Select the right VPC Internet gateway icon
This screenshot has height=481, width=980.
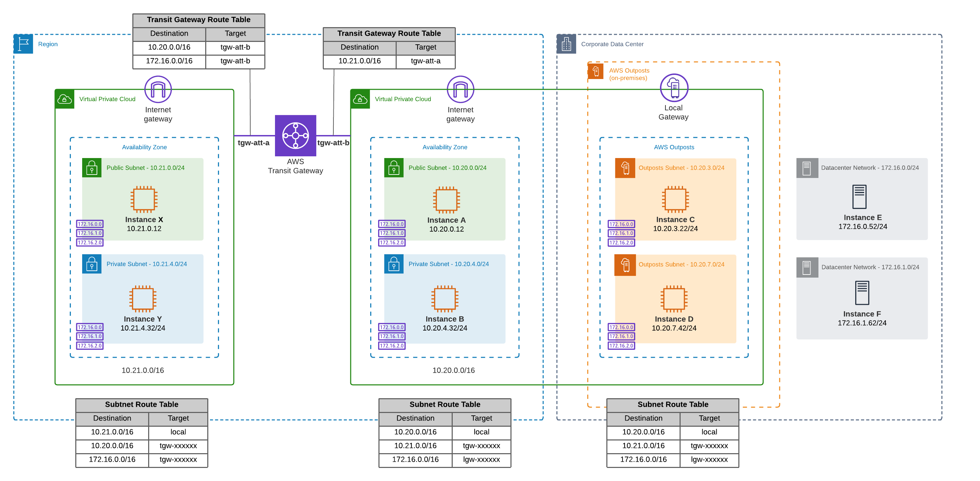point(460,89)
